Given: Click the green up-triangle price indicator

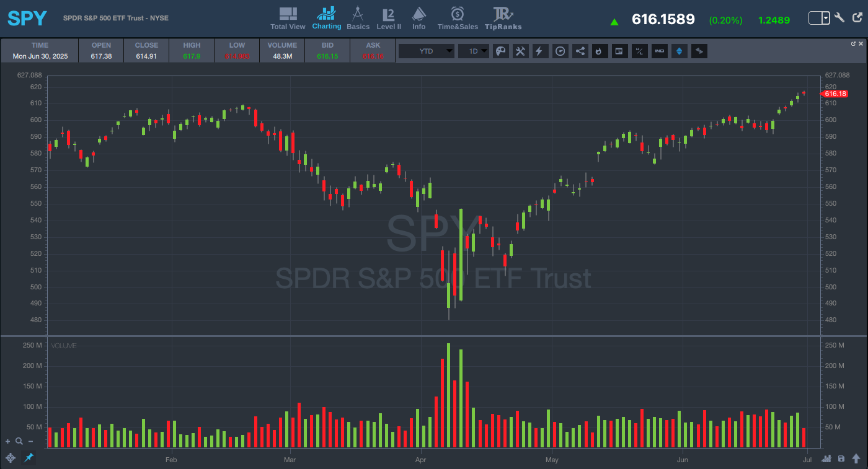Looking at the screenshot, I should pos(614,22).
